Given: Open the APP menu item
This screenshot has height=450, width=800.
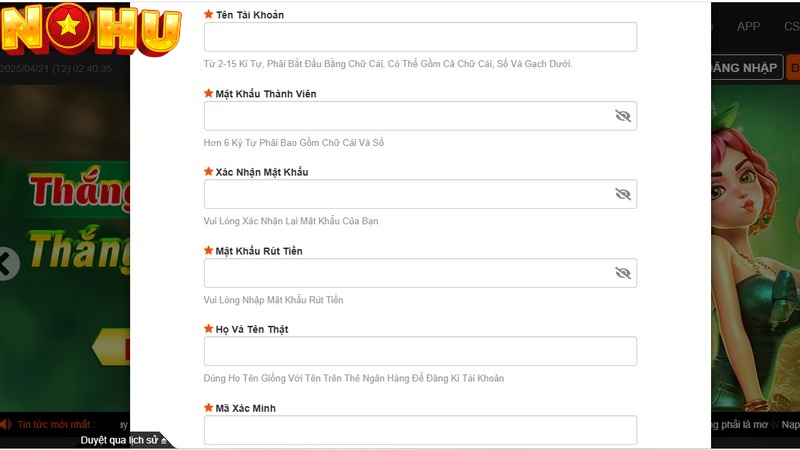Looking at the screenshot, I should (x=748, y=27).
